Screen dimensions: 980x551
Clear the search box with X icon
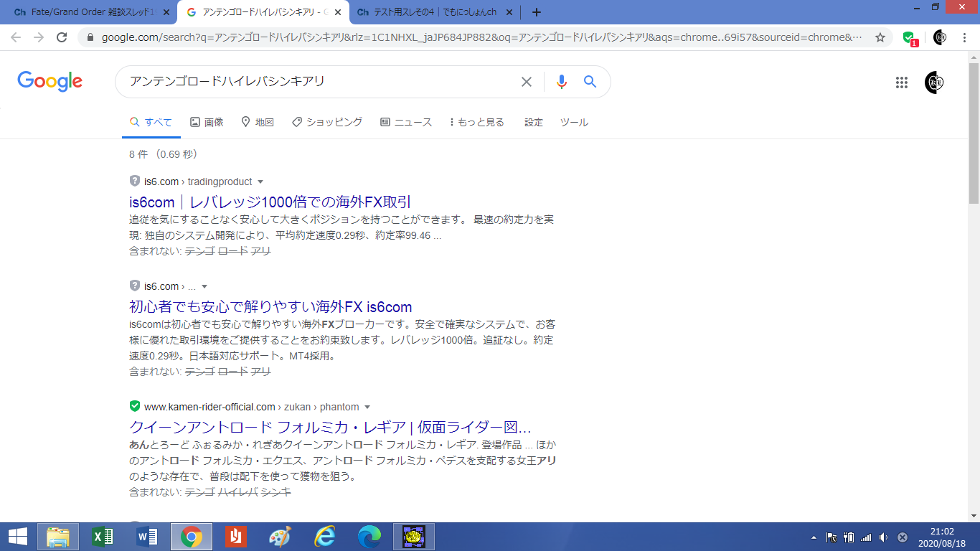[527, 82]
